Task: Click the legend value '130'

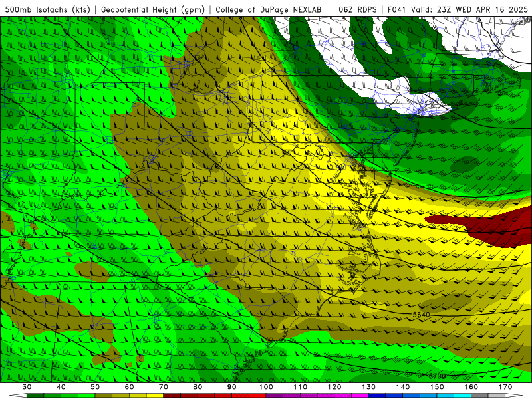Action: 369,387
